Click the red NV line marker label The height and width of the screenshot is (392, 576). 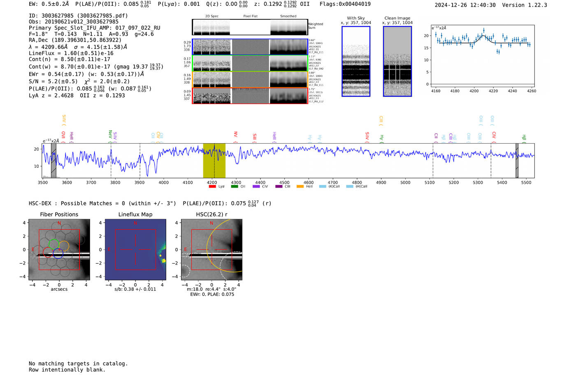coord(236,137)
